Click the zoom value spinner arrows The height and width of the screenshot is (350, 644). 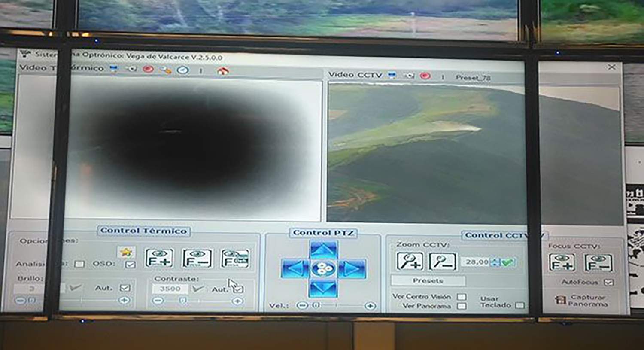[495, 262]
